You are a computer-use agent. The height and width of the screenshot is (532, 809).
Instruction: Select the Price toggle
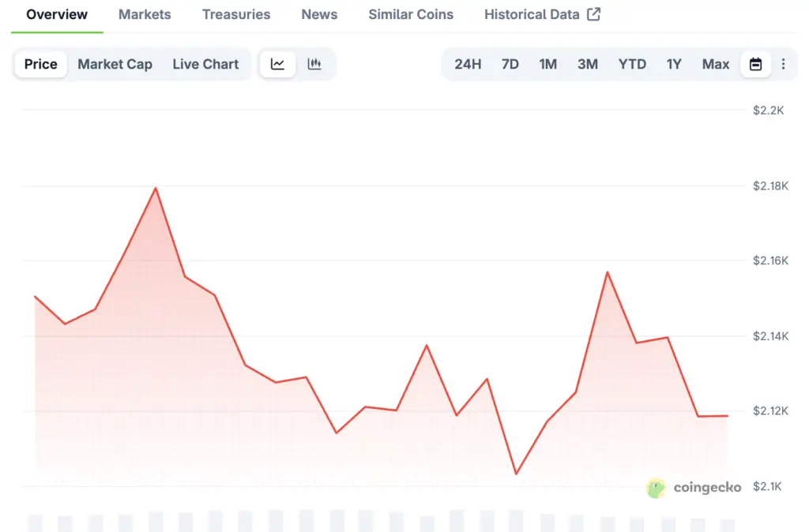tap(41, 64)
